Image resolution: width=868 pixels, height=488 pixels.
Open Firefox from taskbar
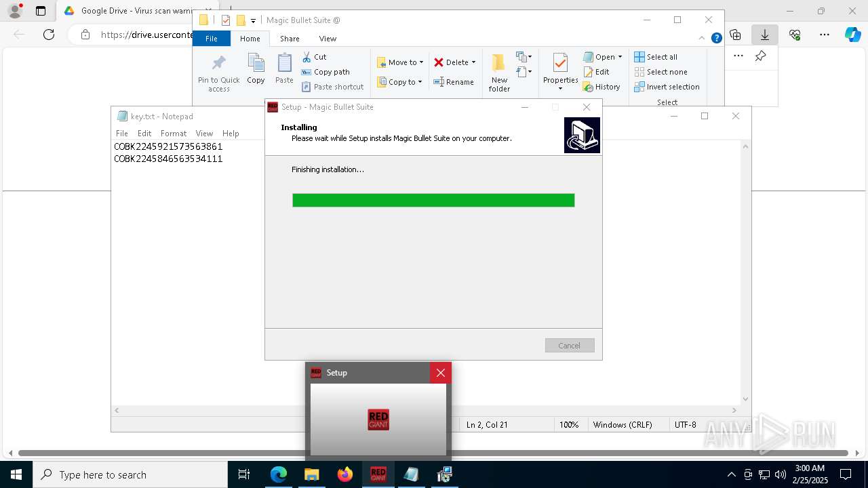coord(344,474)
